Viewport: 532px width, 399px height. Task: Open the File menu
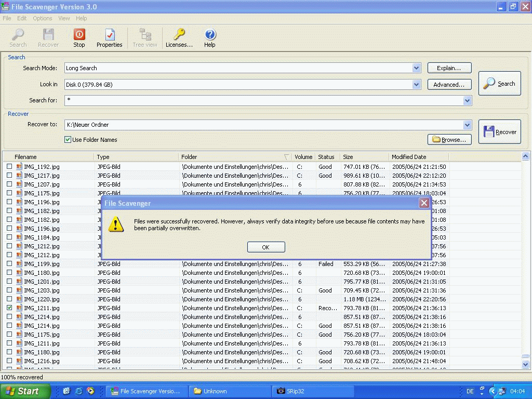7,18
